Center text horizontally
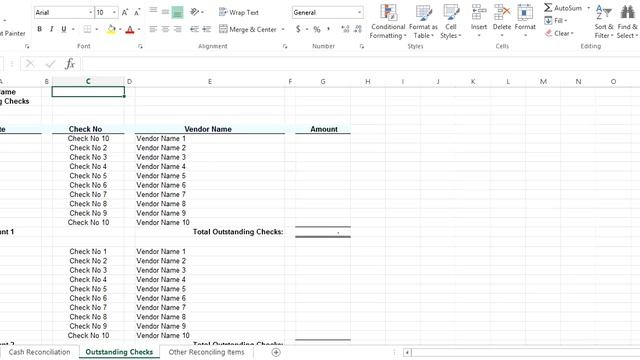640x360 pixels. (x=165, y=29)
